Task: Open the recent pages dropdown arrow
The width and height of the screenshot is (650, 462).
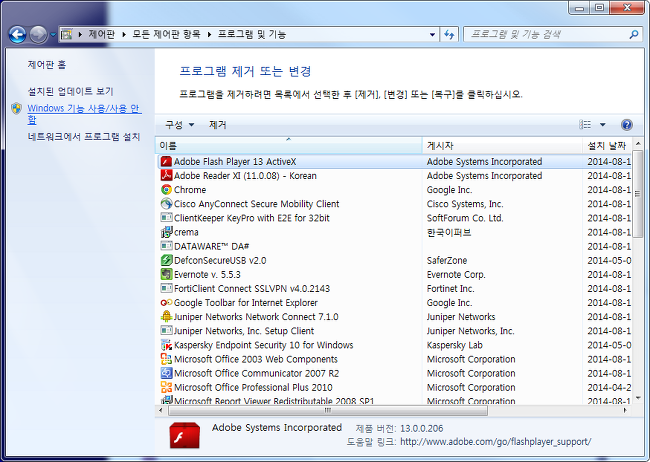Action: pos(53,35)
